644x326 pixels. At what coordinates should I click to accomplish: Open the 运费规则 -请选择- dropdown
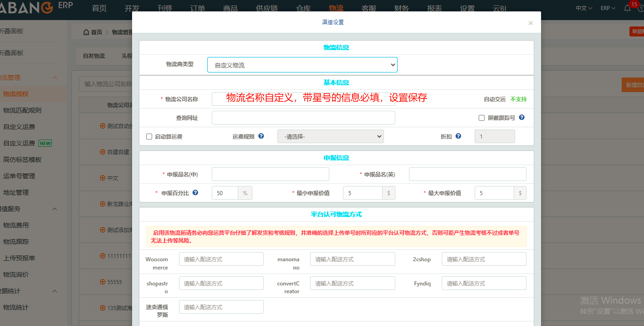[x=330, y=136]
